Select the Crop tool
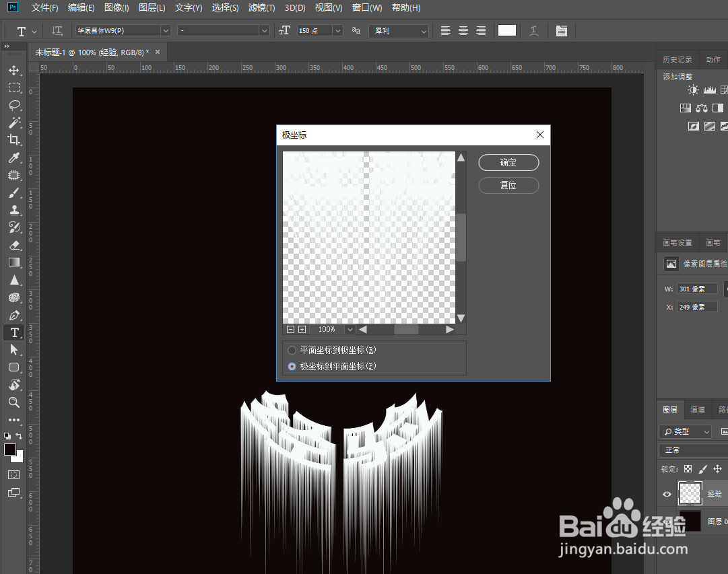Image resolution: width=728 pixels, height=574 pixels. click(x=14, y=140)
